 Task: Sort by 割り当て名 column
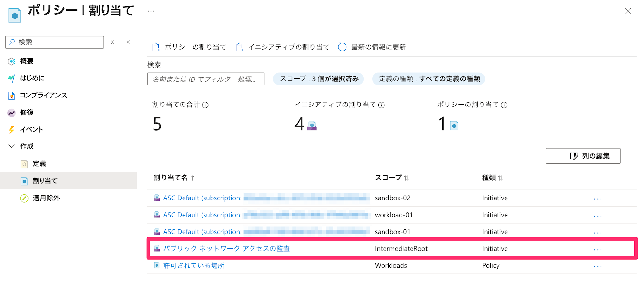174,178
